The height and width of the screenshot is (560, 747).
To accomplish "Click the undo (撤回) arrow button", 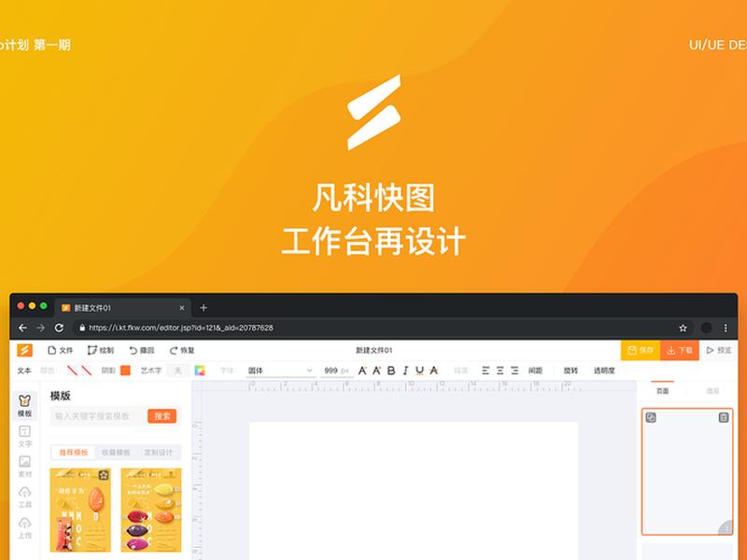I will 142,350.
